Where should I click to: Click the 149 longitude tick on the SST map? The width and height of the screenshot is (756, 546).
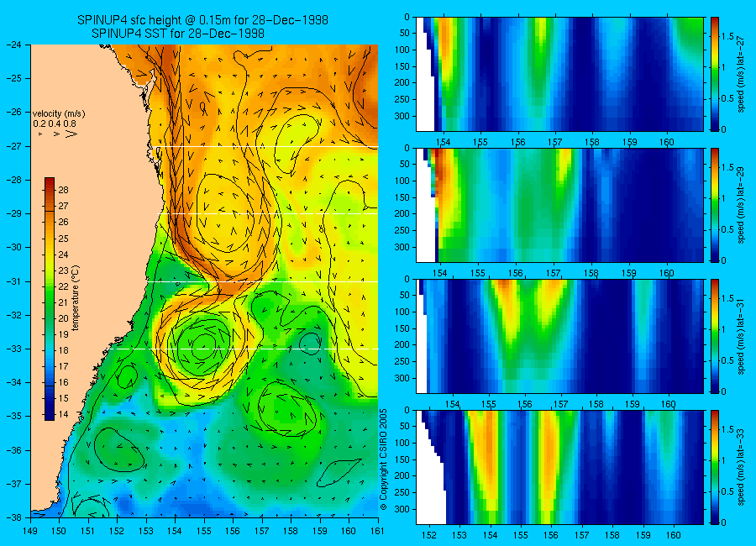click(x=30, y=532)
